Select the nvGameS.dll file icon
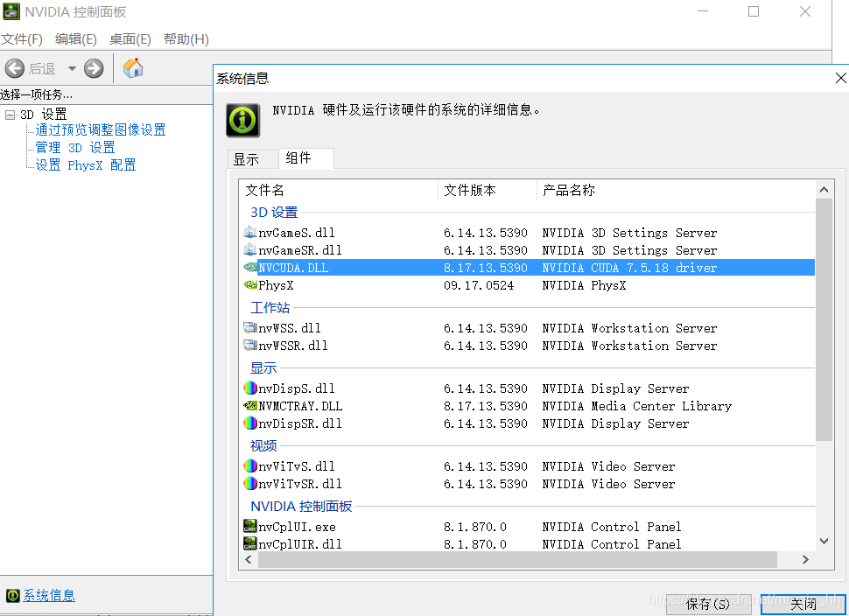Viewport: 849px width, 616px height. [250, 233]
